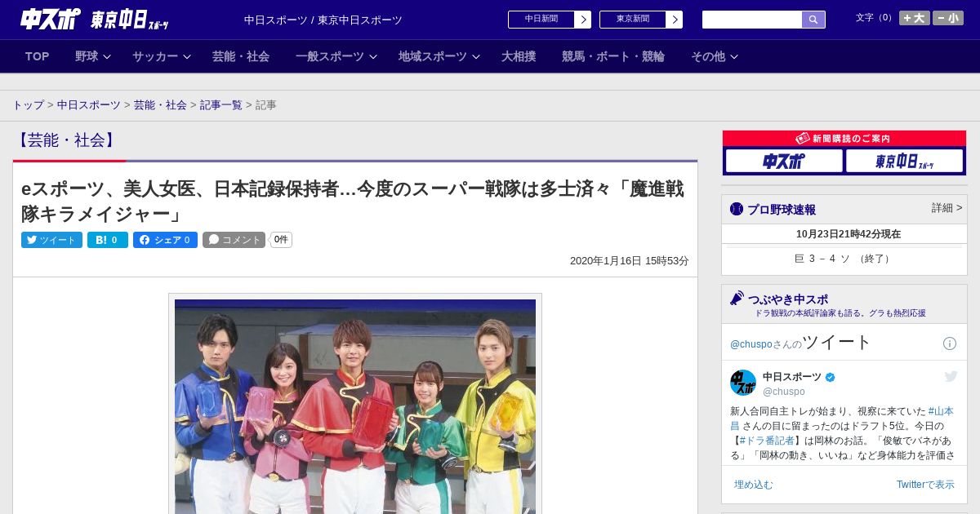The height and width of the screenshot is (514, 980).
Task: Click the 10月23日21時42分現在 timestamp
Action: pos(849,234)
